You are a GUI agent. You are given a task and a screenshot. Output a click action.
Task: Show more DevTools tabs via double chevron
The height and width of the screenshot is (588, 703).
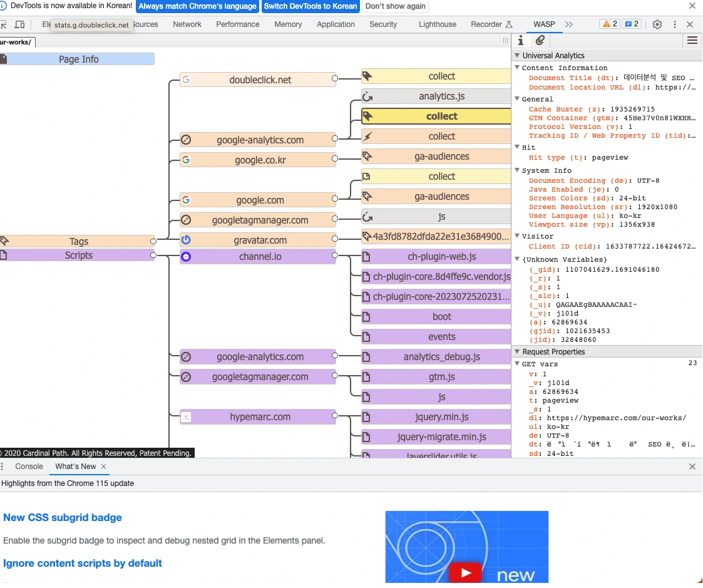[x=568, y=24]
